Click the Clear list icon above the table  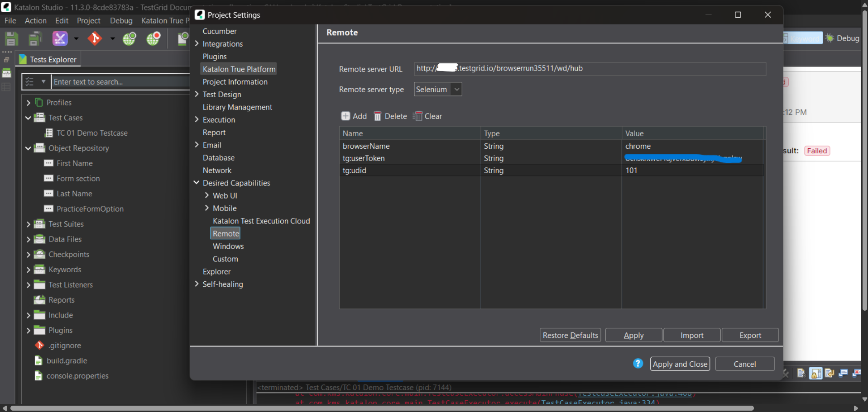(x=417, y=116)
